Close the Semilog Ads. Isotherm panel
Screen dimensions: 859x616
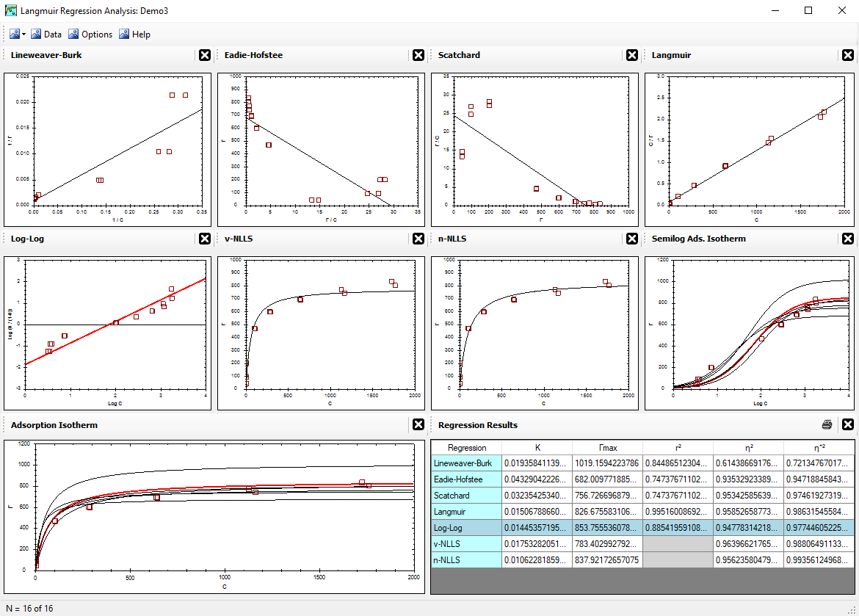(848, 239)
